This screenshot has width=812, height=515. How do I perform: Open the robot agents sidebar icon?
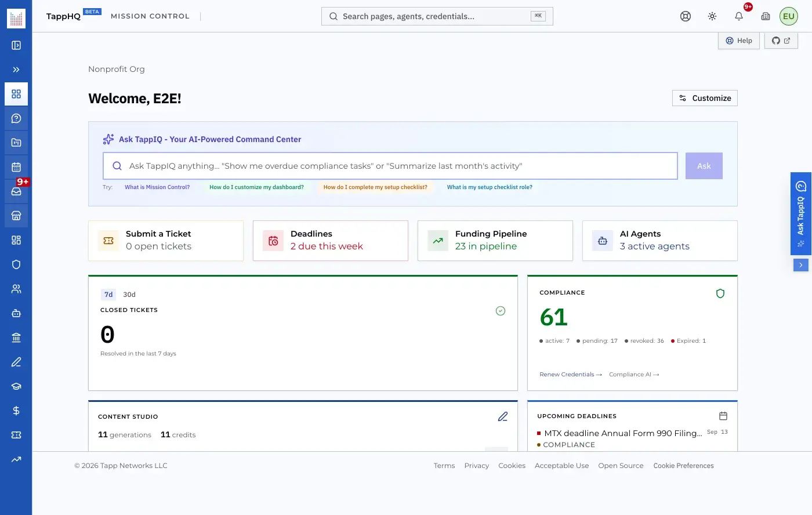pos(16,313)
